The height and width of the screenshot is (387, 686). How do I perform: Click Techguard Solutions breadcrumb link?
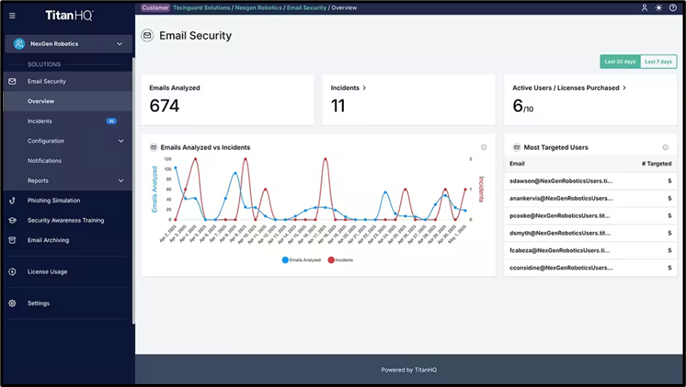click(x=201, y=8)
